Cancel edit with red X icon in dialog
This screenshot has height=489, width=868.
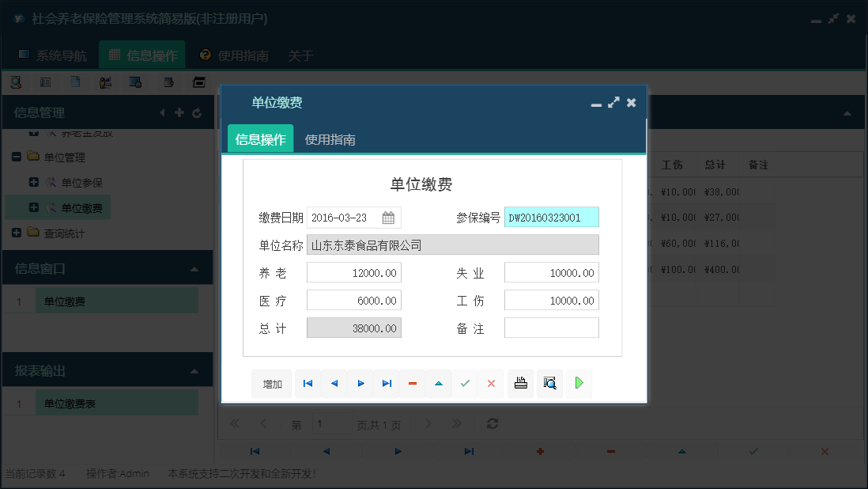coord(490,383)
